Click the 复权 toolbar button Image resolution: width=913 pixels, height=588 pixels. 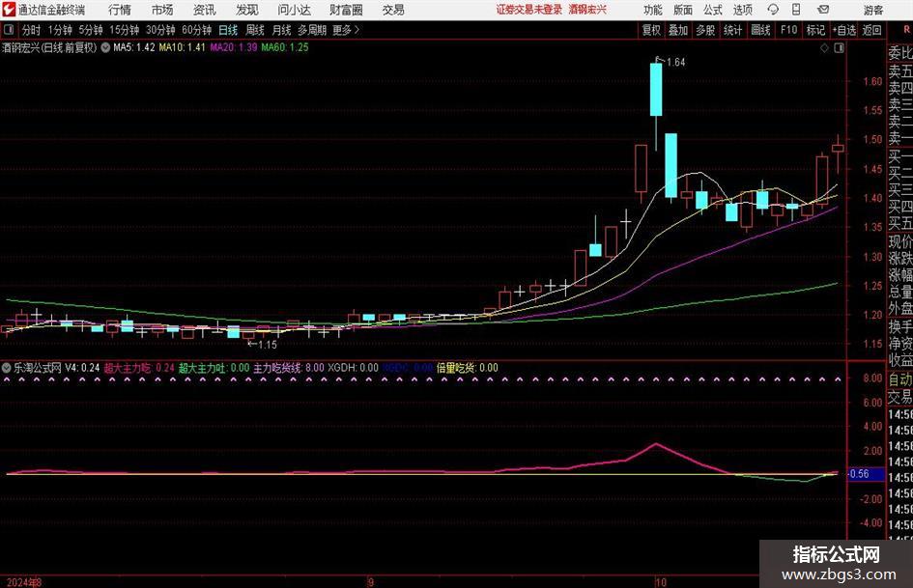(x=651, y=30)
